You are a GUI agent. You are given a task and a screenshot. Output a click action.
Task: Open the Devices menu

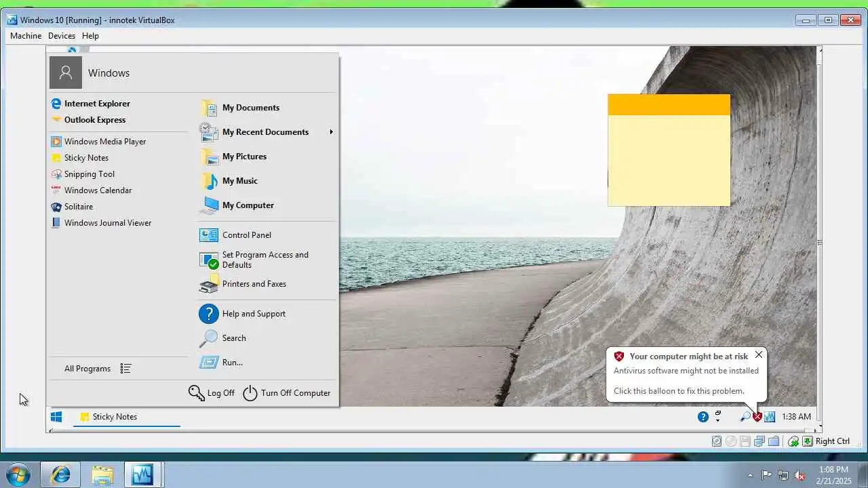click(x=62, y=36)
